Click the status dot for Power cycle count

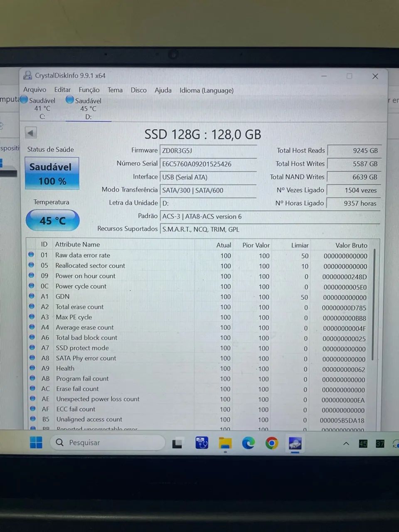31,286
